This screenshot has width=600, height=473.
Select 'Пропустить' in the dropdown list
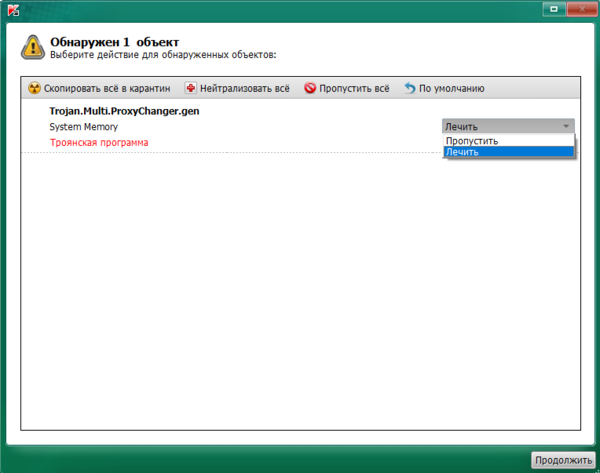(x=509, y=140)
